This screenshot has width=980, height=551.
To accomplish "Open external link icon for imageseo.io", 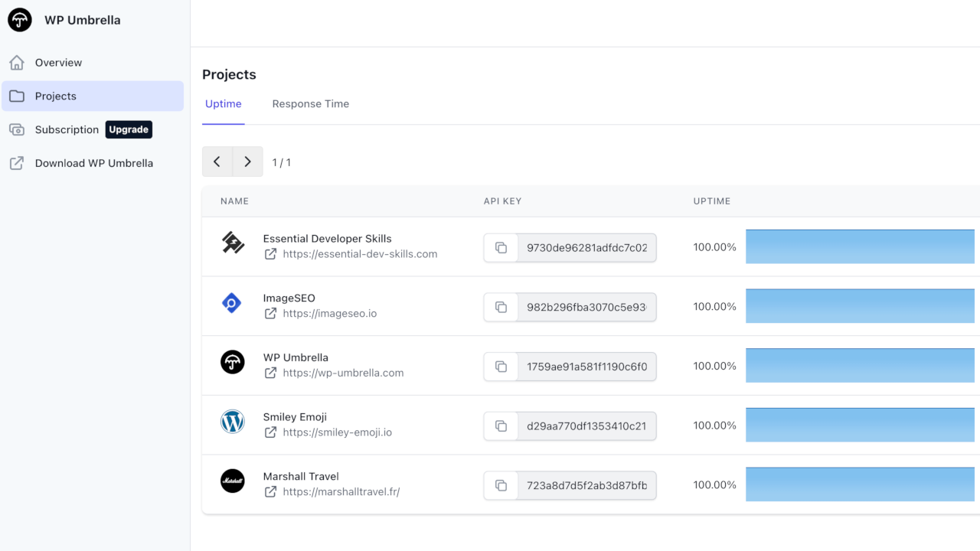I will [x=270, y=314].
